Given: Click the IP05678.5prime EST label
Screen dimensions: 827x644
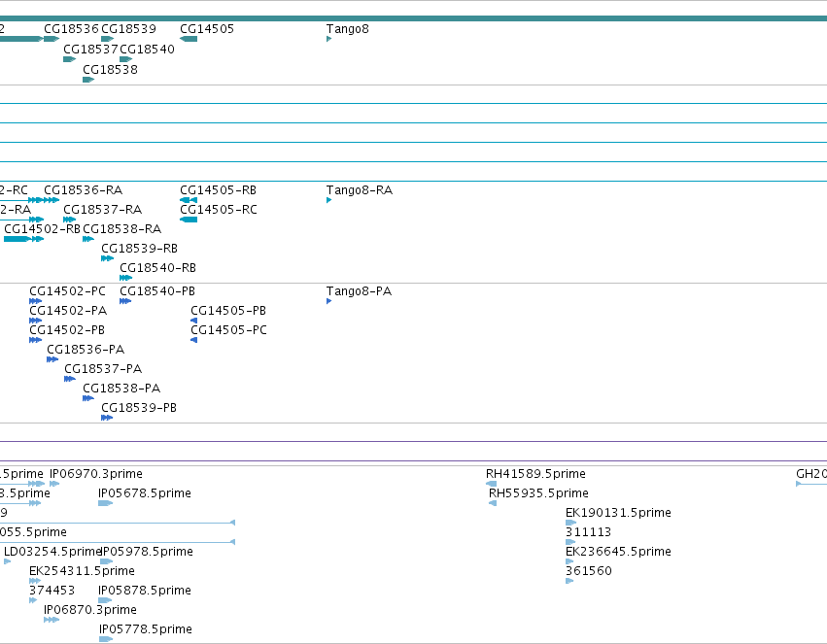Looking at the screenshot, I should point(145,493).
